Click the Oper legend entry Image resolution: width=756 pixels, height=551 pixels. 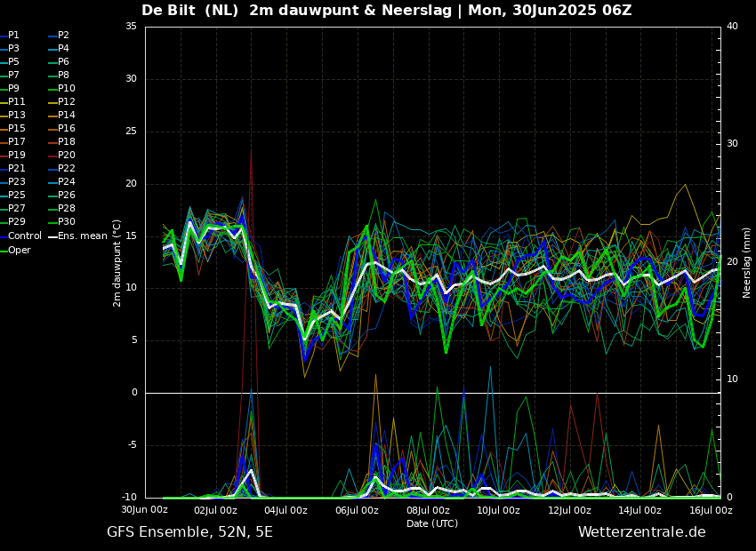15,250
